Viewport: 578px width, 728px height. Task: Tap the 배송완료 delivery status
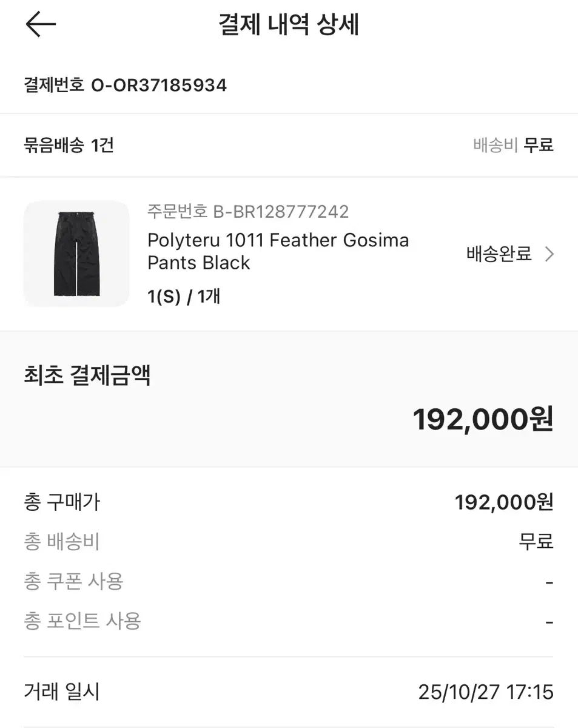[x=499, y=254]
